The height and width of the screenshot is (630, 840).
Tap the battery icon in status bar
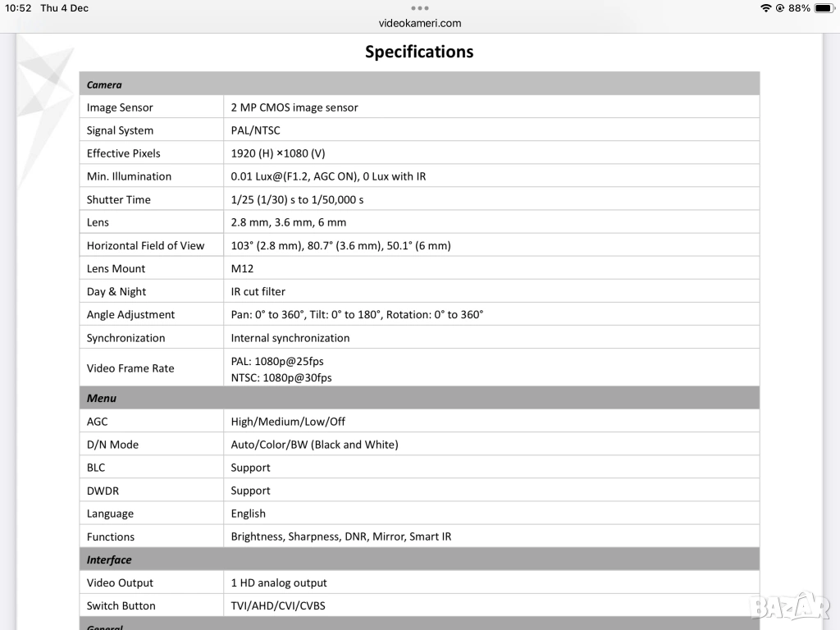click(x=824, y=8)
